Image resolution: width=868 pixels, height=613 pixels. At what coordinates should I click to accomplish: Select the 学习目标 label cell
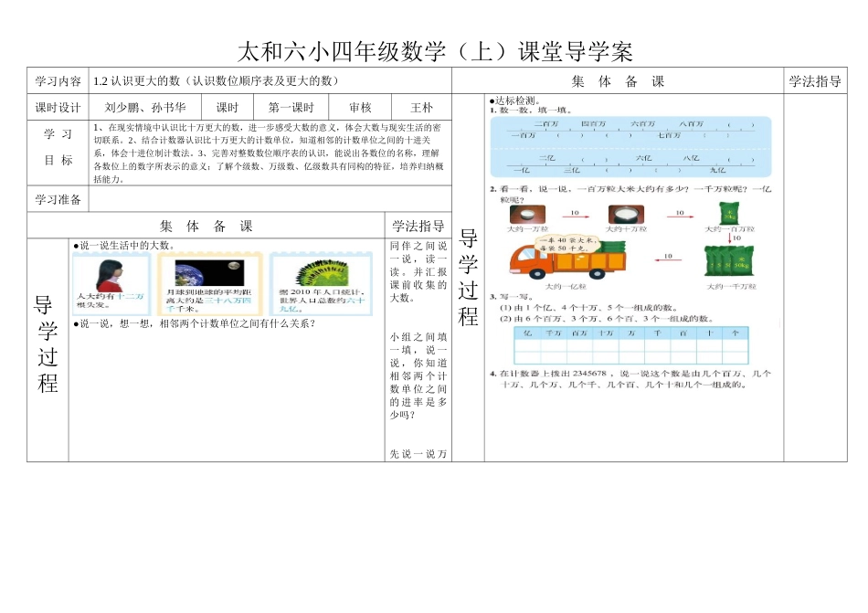58,153
